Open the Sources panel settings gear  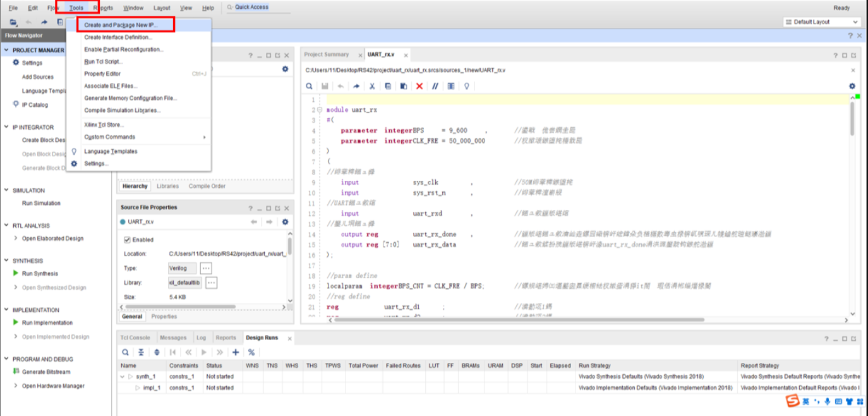click(x=286, y=69)
